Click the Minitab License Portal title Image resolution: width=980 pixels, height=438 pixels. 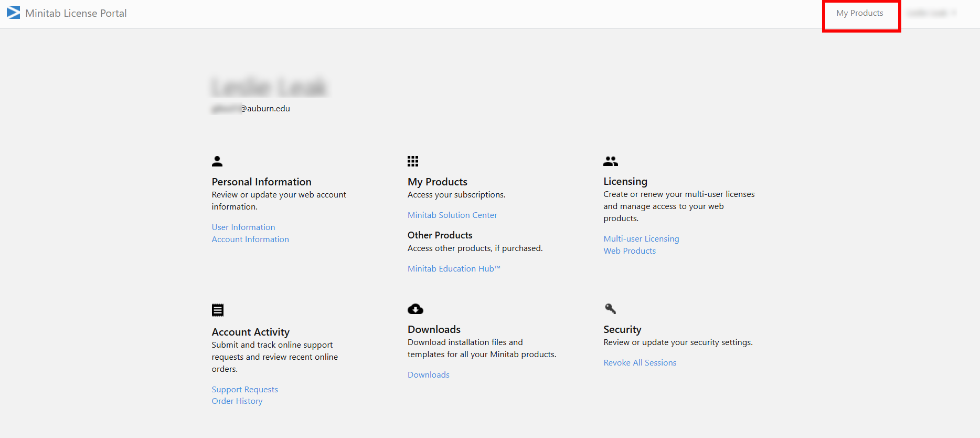(76, 13)
